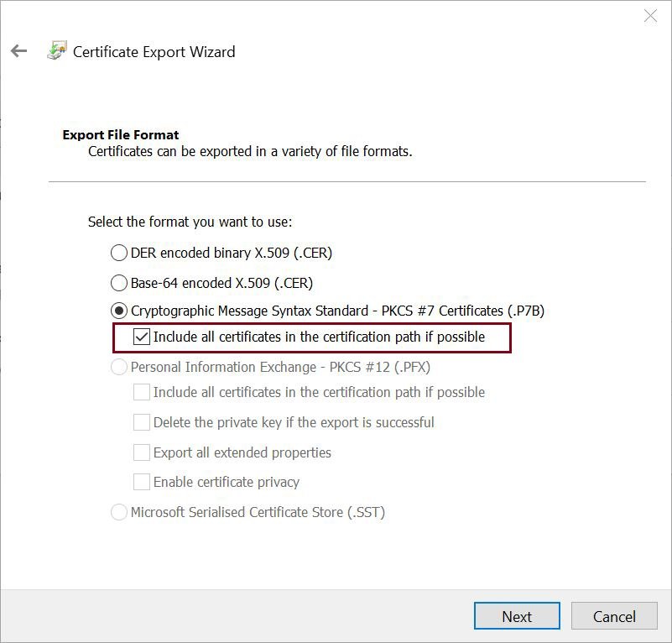
Task: Toggle include all certificates under PKCS #12
Action: pyautogui.click(x=142, y=392)
